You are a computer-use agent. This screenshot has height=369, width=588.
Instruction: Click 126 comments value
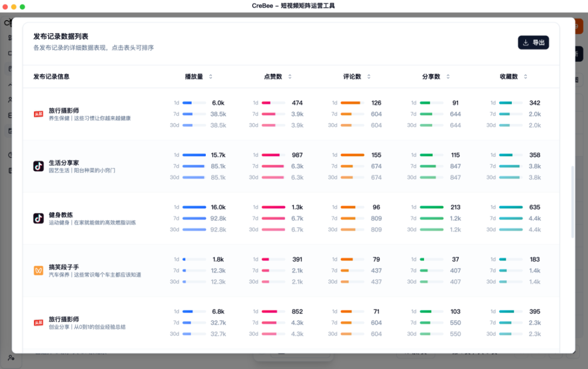(377, 103)
